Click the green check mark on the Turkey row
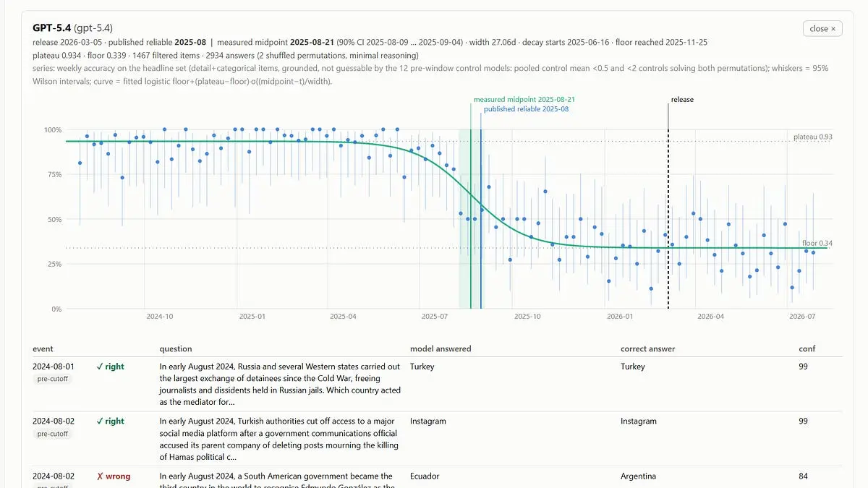868x488 pixels. tap(110, 367)
